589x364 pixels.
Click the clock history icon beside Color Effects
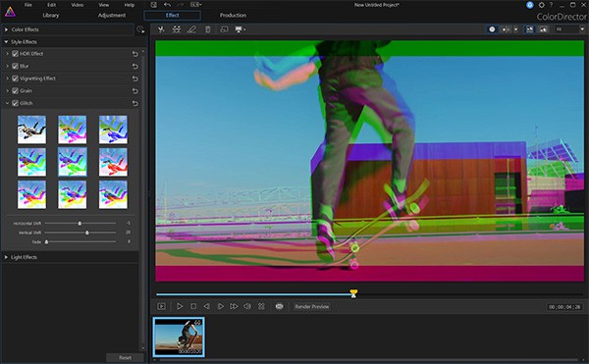coord(140,29)
